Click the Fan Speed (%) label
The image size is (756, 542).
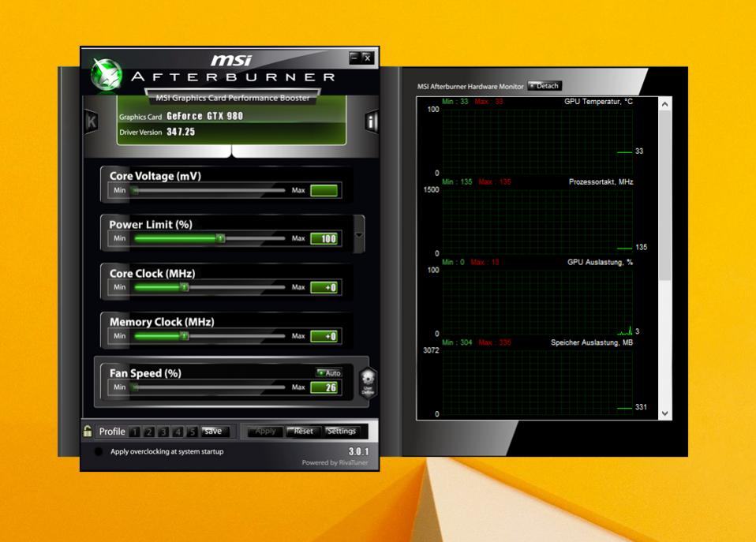(x=145, y=373)
